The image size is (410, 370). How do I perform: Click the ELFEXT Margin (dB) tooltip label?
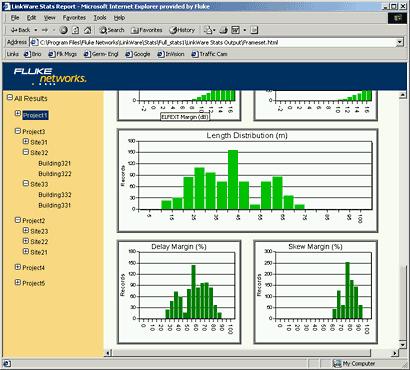pyautogui.click(x=185, y=117)
